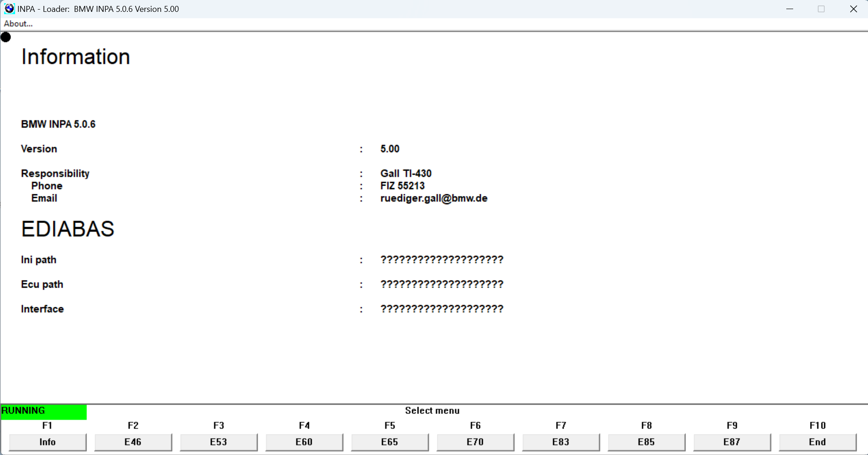Click the Interface question-mark value

(x=442, y=309)
